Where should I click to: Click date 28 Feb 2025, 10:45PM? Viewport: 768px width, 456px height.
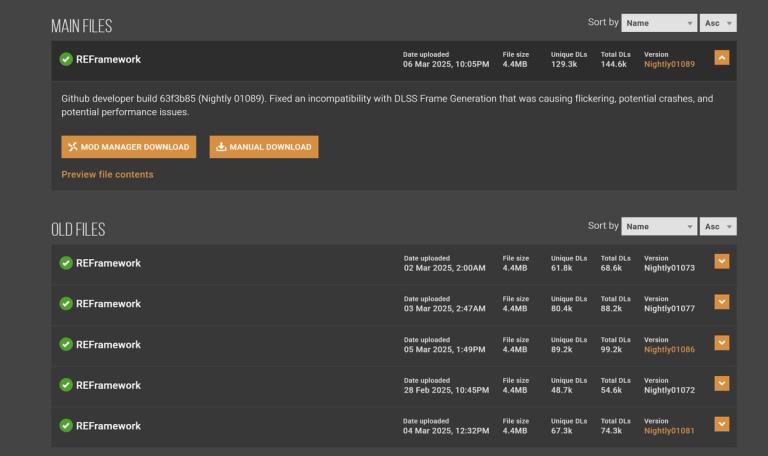point(446,390)
